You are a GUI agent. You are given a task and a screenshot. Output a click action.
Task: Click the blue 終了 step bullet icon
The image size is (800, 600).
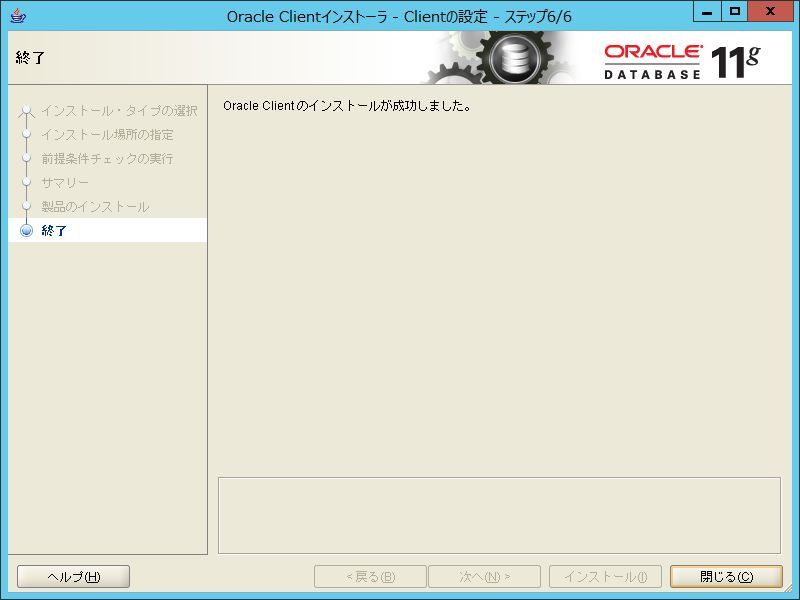tap(26, 231)
